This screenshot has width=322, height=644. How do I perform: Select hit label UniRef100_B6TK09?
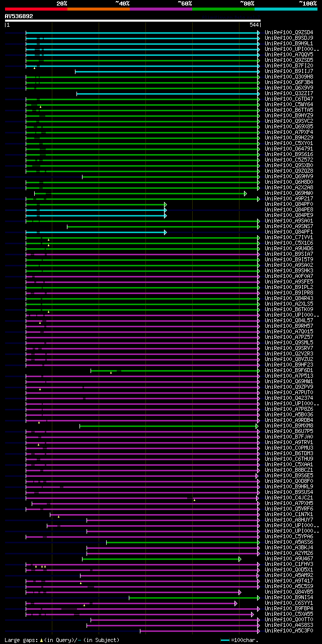tap(289, 310)
